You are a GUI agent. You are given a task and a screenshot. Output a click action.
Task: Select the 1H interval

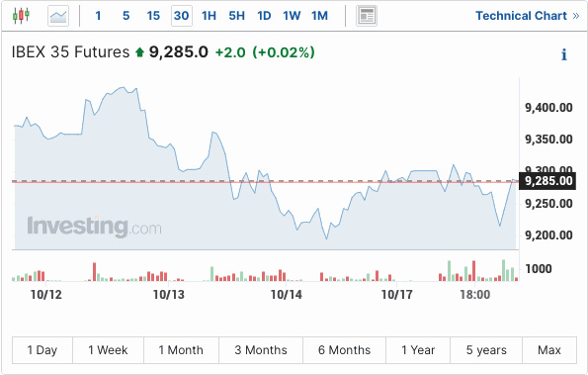209,16
